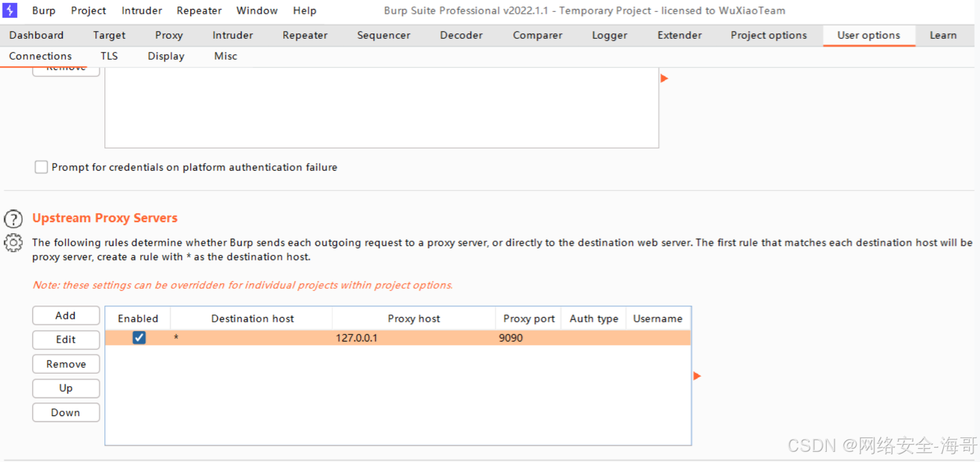Viewport: 980px width, 462px height.
Task: Open the Burp menu
Action: click(44, 11)
